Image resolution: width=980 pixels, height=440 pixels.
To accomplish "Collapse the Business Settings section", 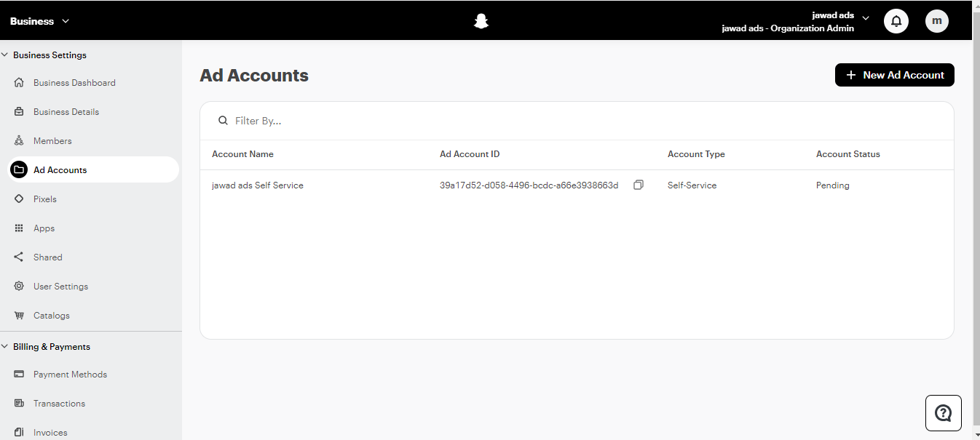I will (x=6, y=55).
